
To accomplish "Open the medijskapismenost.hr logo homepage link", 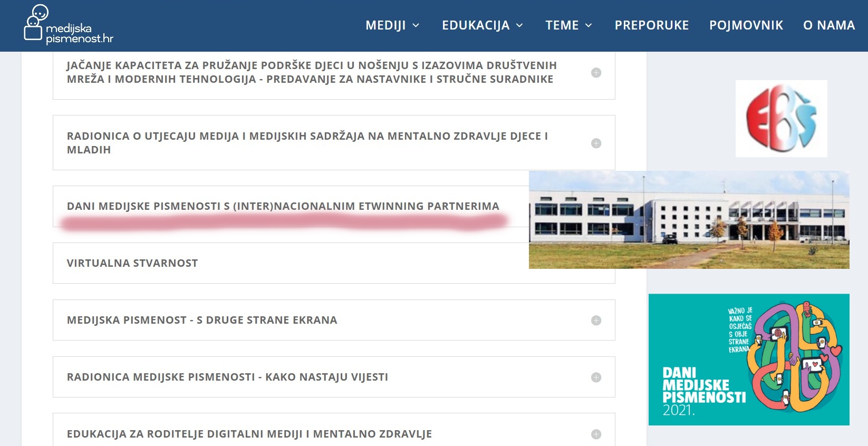I will click(69, 24).
